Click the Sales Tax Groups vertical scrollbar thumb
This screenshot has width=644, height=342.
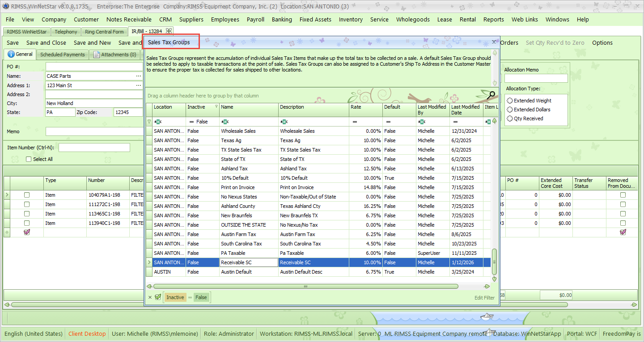tap(494, 262)
